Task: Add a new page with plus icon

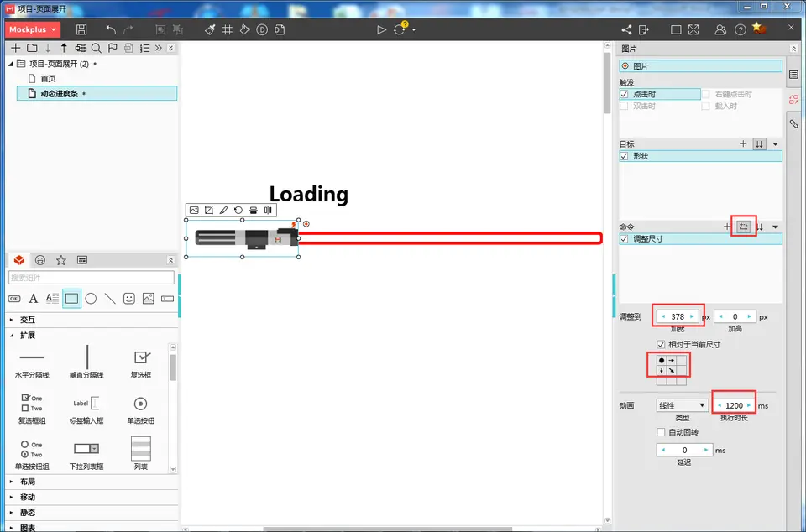Action: (x=15, y=48)
